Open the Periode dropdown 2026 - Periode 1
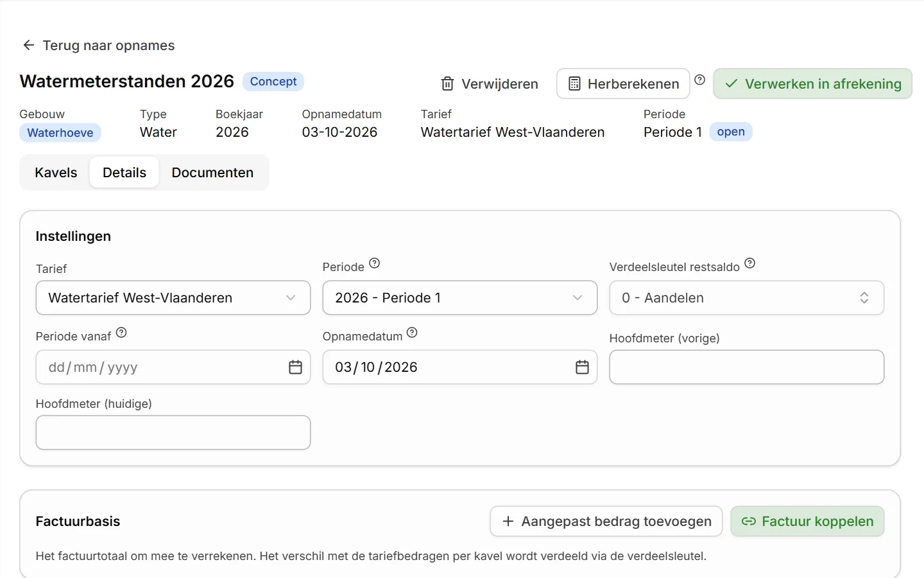 pyautogui.click(x=460, y=298)
